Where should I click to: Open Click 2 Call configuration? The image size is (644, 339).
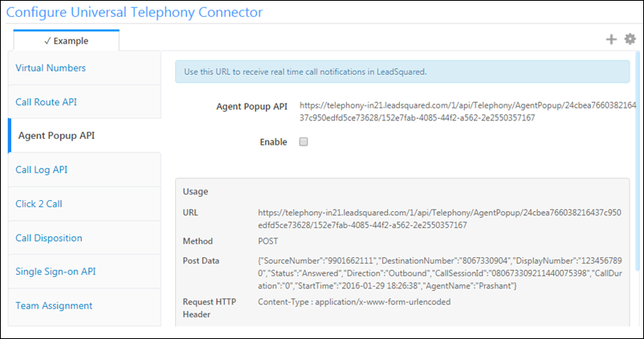click(x=39, y=204)
